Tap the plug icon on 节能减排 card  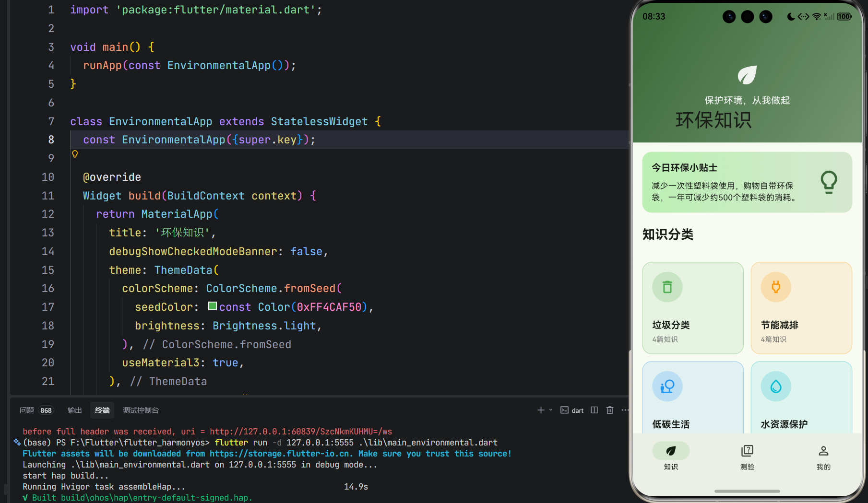click(x=776, y=287)
